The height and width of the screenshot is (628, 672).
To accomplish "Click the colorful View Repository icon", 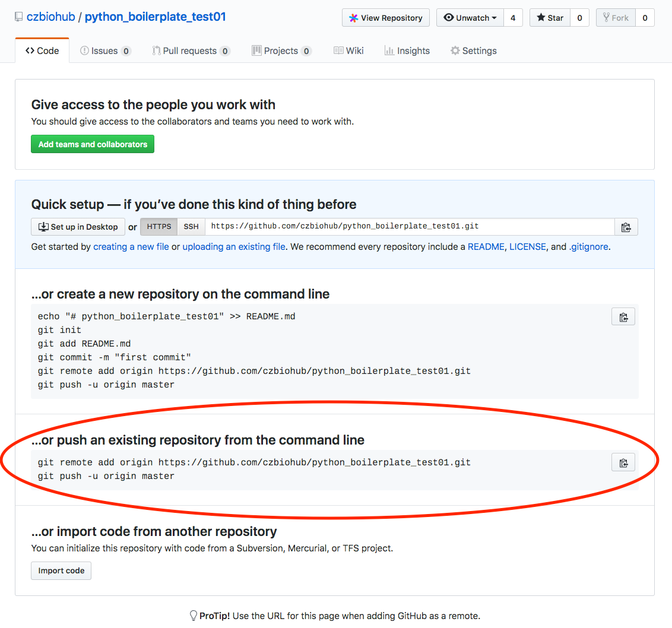I will pyautogui.click(x=353, y=18).
